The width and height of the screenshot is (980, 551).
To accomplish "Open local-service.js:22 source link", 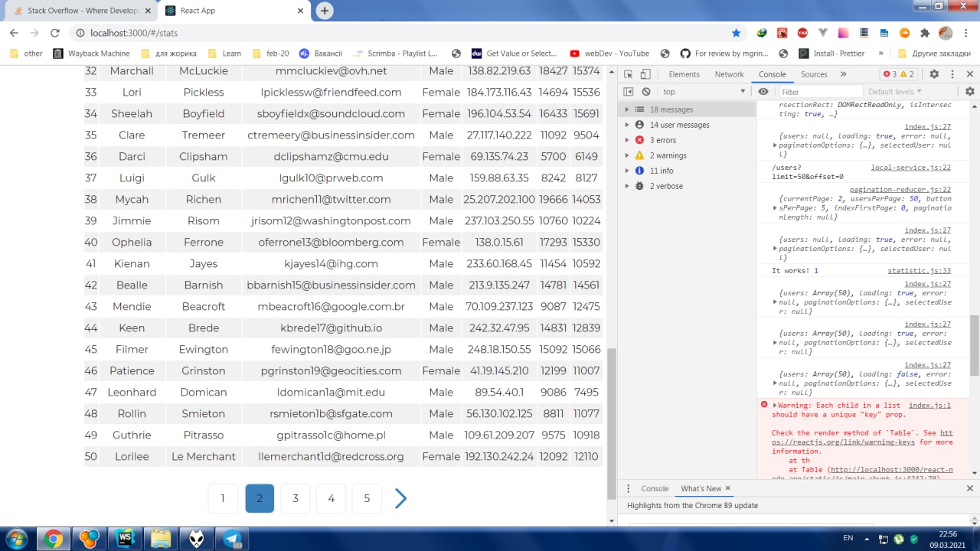I will pyautogui.click(x=911, y=168).
